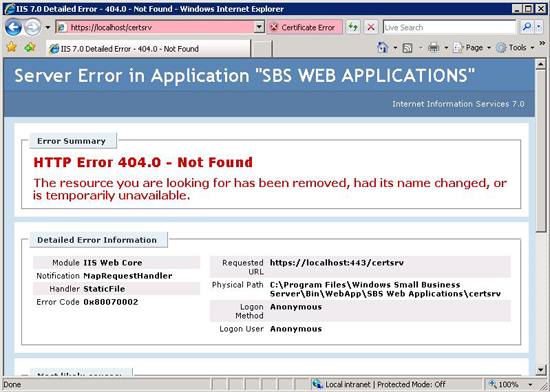The image size is (550, 392).
Task: Click the browser Back arrow button
Action: (13, 27)
